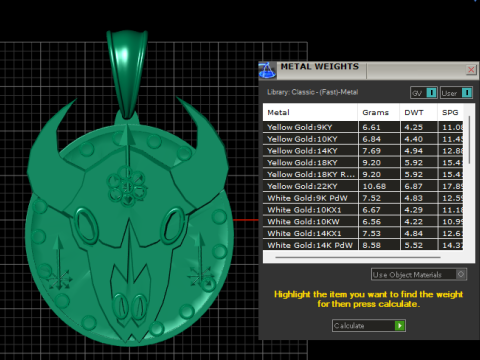
Task: Select the Yellow Gold:22KY row
Action: [363, 186]
